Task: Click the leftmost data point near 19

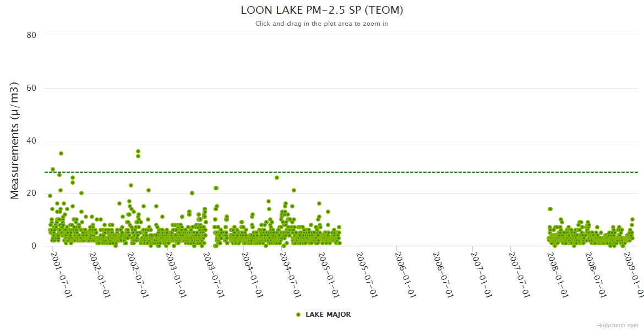Action: 50,196
